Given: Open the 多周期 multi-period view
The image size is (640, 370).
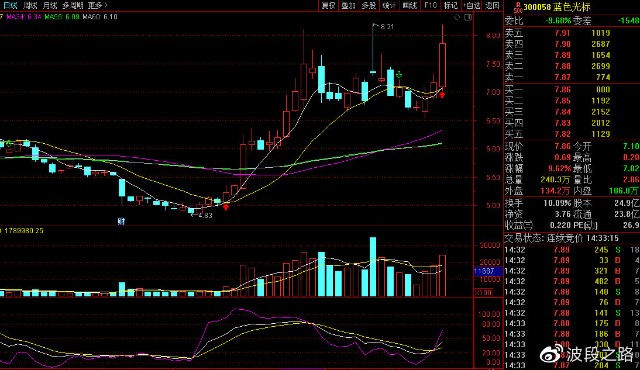Looking at the screenshot, I should (x=73, y=5).
